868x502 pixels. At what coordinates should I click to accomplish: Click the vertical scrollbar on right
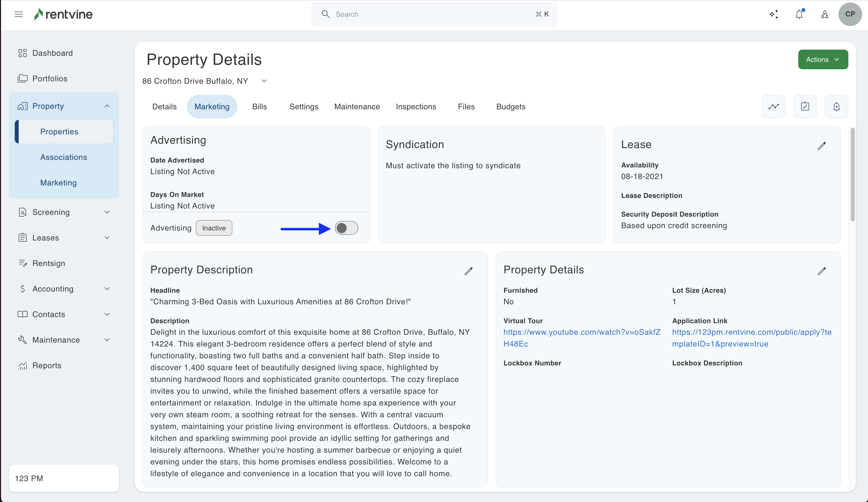coord(853,175)
